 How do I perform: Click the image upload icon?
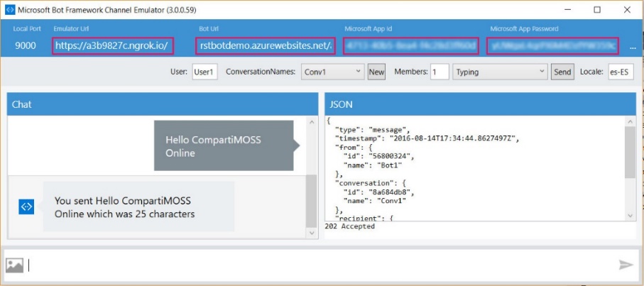tap(14, 265)
